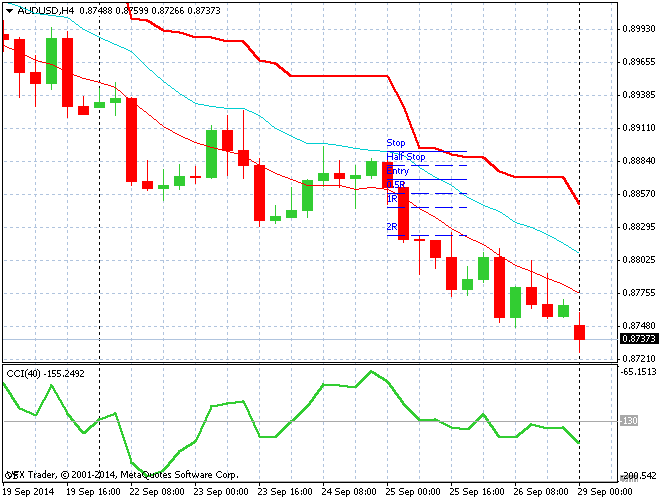The width and height of the screenshot is (660, 500).
Task: Click the '29 Sep 00:00' time axis label
Action: point(604,492)
